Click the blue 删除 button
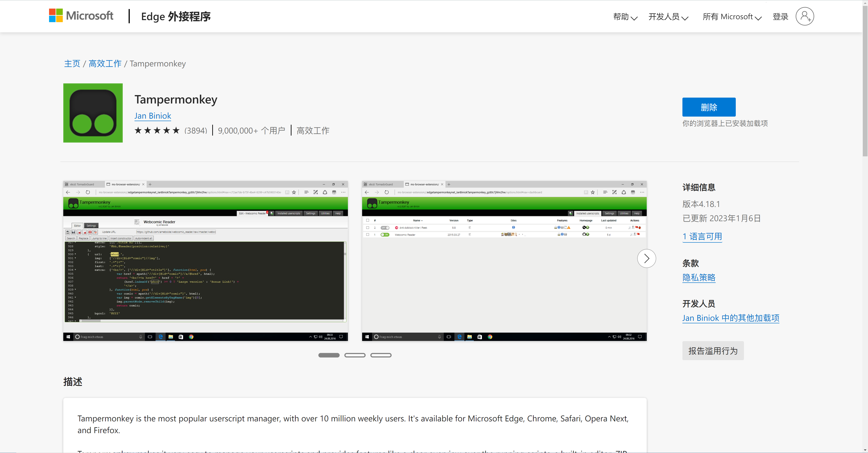868x453 pixels. 709,107
